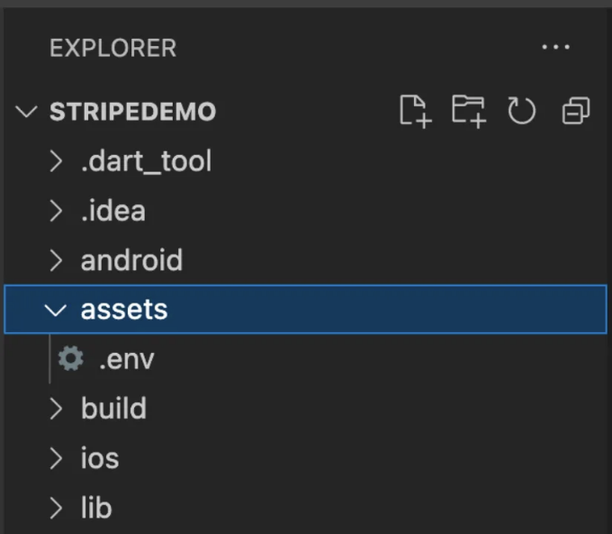Open the .env file
612x534 pixels.
pos(126,360)
